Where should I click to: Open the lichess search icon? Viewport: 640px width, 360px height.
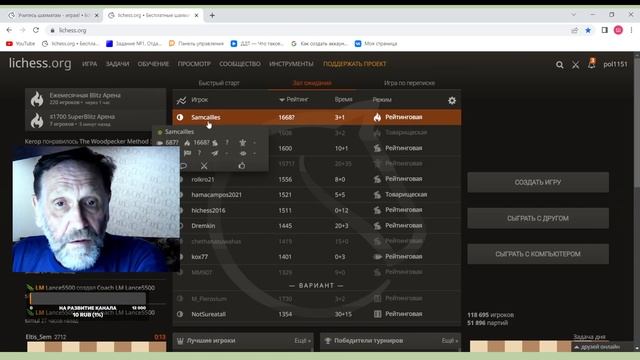coord(560,64)
